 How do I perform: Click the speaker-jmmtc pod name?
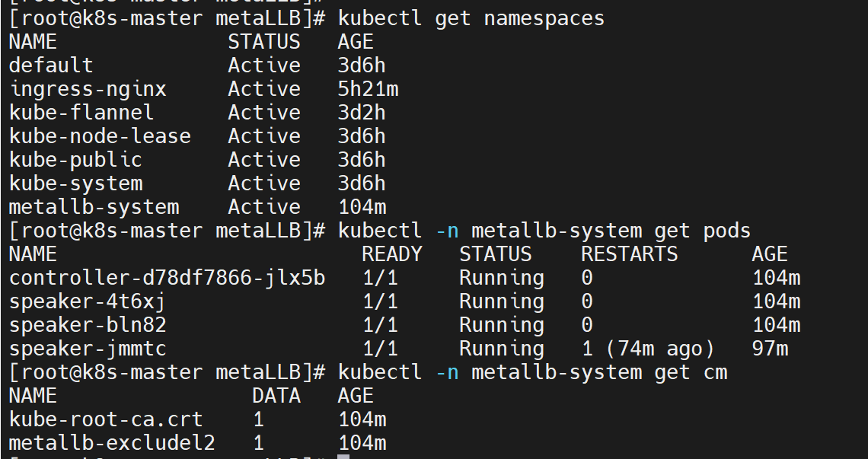88,349
